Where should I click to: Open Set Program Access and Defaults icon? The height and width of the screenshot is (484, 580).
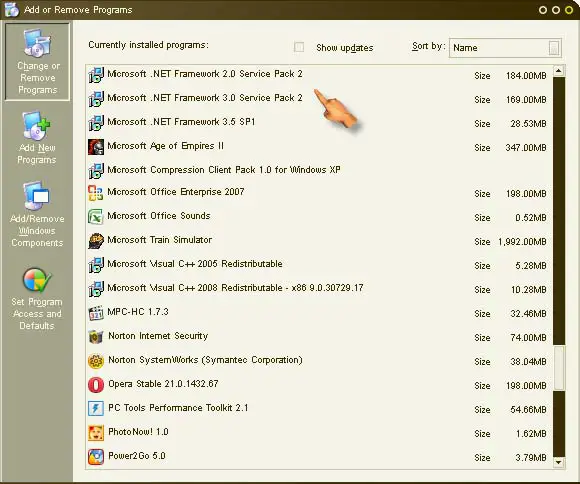[x=37, y=281]
